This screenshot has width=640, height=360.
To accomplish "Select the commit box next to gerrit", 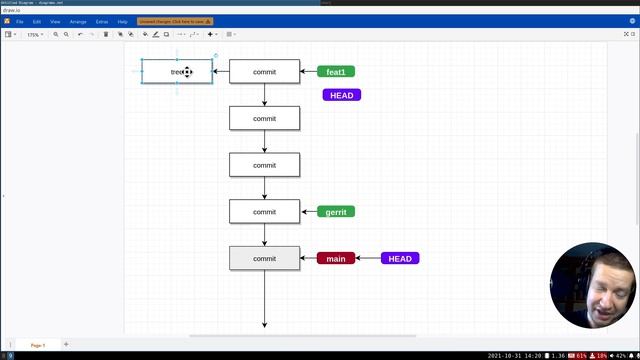I will (264, 211).
